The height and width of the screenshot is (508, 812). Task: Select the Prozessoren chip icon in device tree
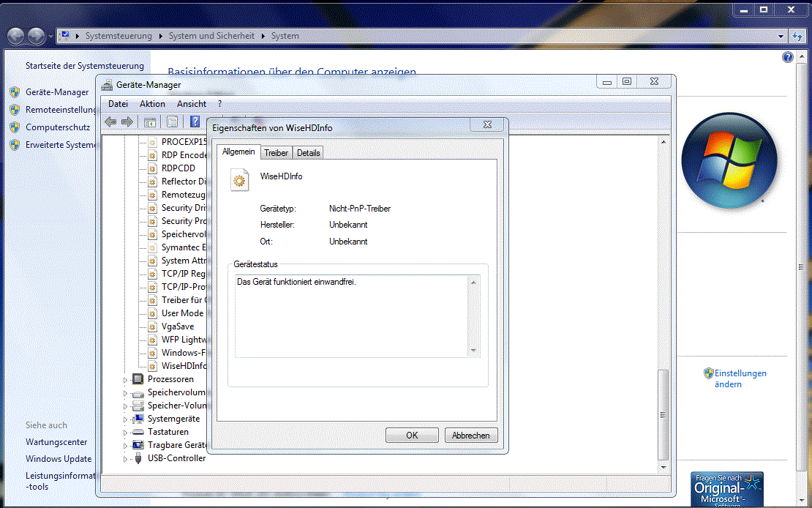pyautogui.click(x=138, y=379)
